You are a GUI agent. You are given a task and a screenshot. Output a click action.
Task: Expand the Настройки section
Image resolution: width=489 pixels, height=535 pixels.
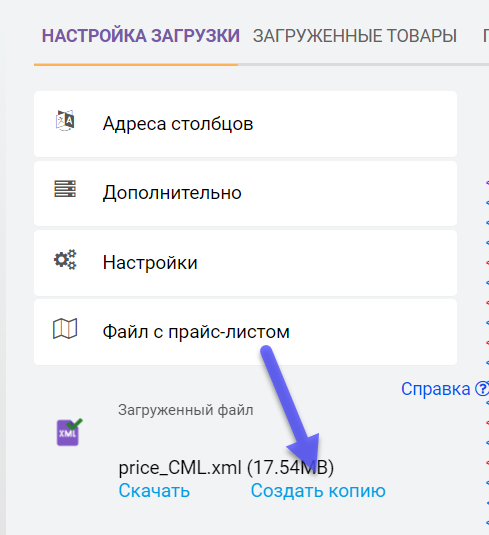click(245, 263)
